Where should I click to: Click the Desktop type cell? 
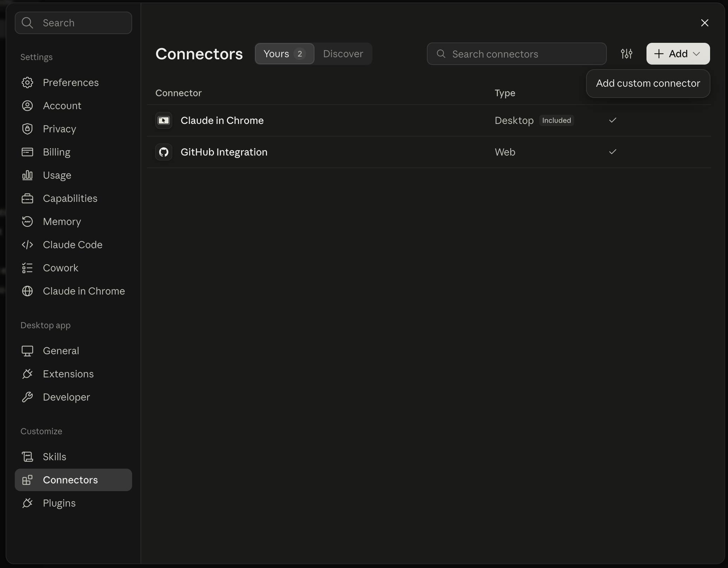click(514, 120)
